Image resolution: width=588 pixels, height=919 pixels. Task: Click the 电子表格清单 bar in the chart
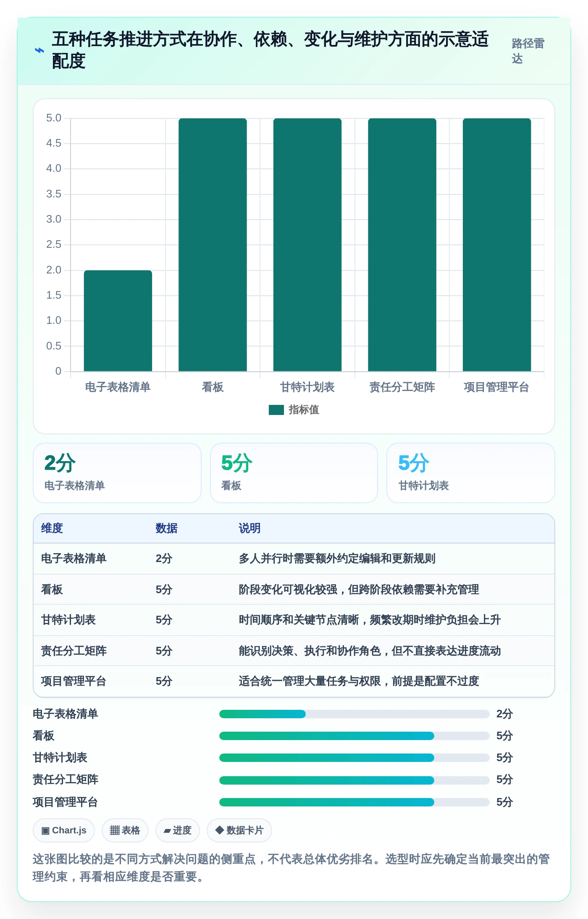coord(118,321)
